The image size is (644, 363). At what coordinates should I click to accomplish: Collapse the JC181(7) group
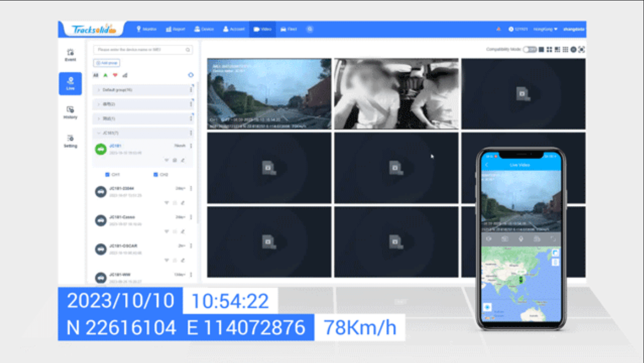pyautogui.click(x=143, y=133)
